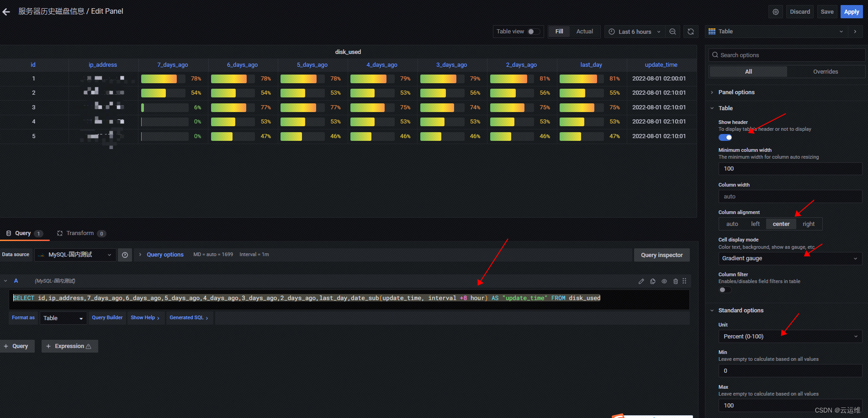Open Gradient gauge cell display dropdown
This screenshot has height=418, width=868.
click(790, 258)
